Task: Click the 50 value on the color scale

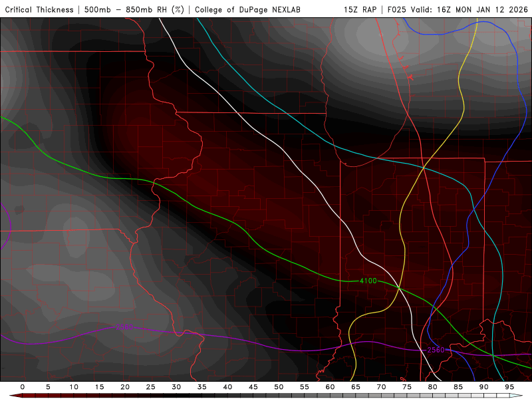Action: (279, 387)
